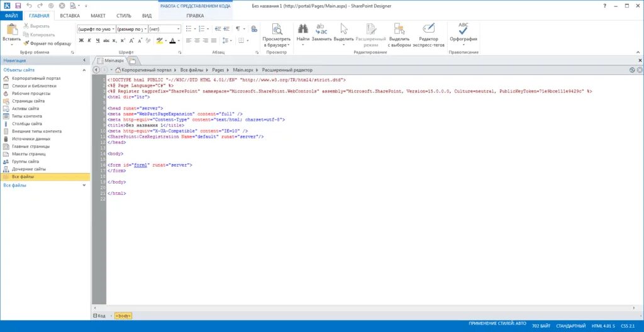Click Find (Найти) binoculars icon

tap(303, 29)
